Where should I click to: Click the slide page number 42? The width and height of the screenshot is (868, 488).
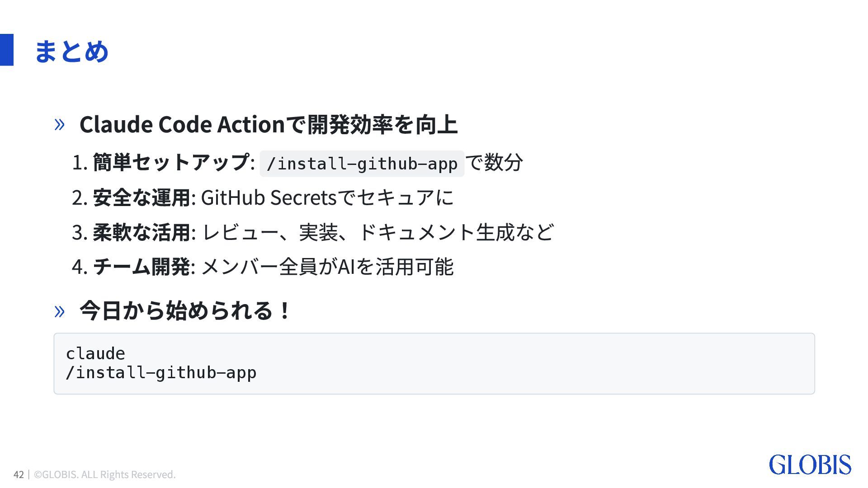(x=19, y=474)
